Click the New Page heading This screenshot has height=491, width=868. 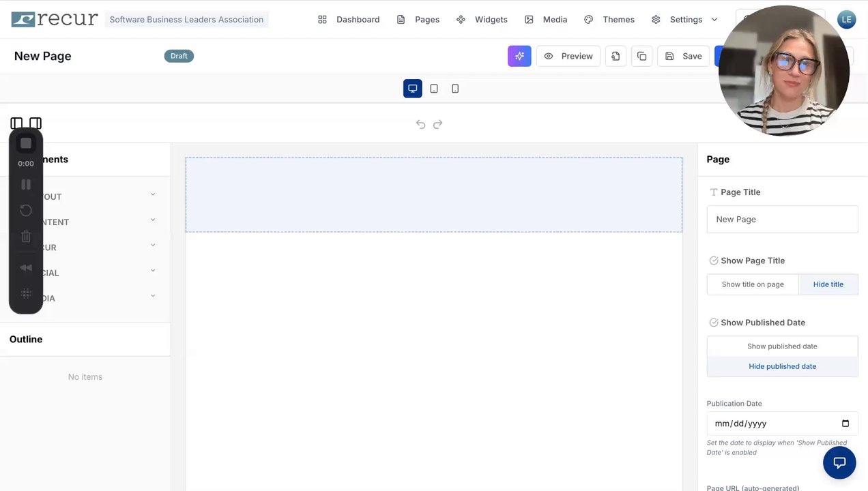tap(42, 56)
